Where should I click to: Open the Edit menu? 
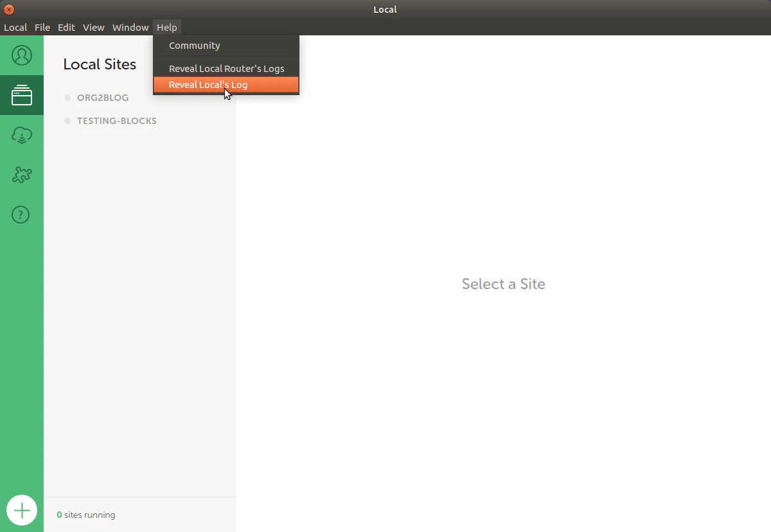click(66, 27)
